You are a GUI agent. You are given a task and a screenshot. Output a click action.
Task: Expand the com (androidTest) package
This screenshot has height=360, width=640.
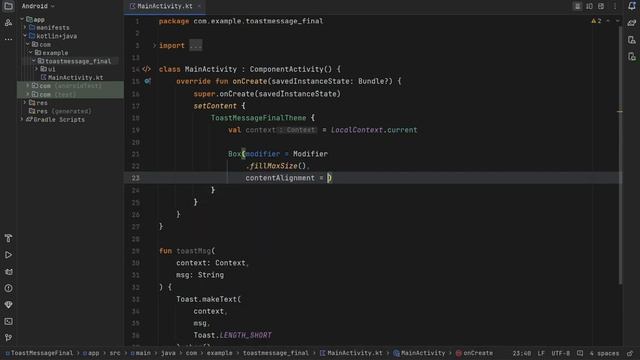tap(28, 86)
